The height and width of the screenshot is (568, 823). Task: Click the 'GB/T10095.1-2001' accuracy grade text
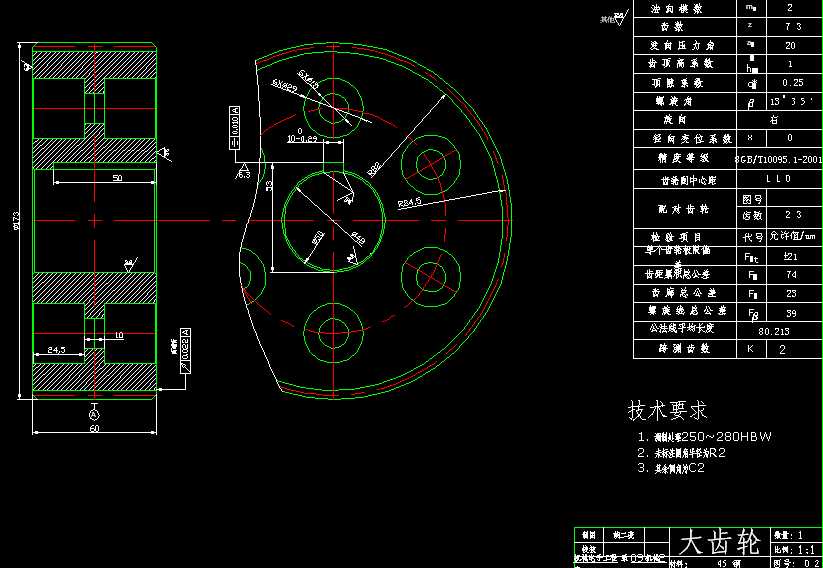779,159
